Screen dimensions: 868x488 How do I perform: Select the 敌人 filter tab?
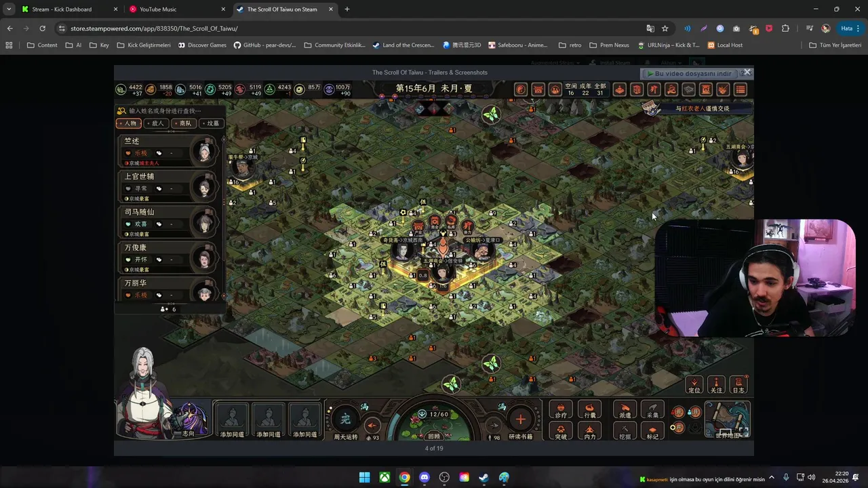[x=156, y=123]
